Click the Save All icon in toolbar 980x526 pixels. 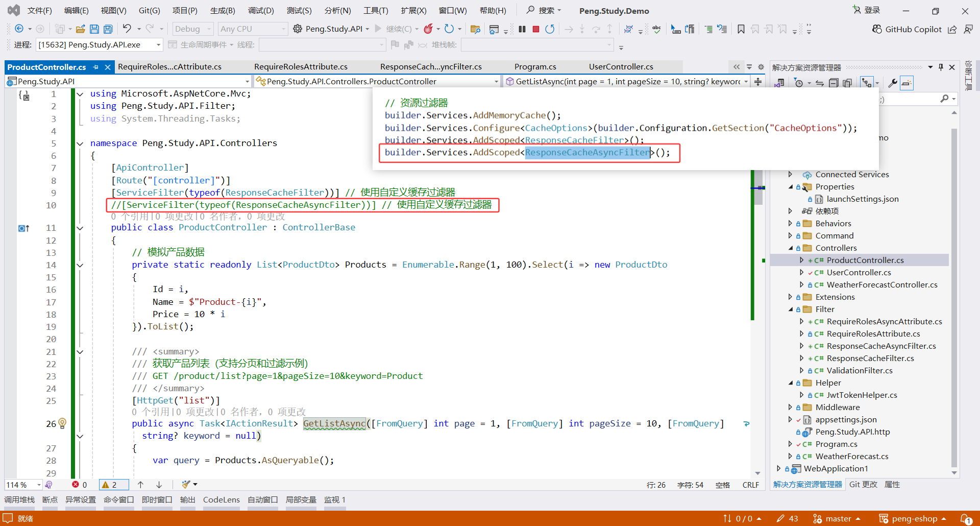108,29
